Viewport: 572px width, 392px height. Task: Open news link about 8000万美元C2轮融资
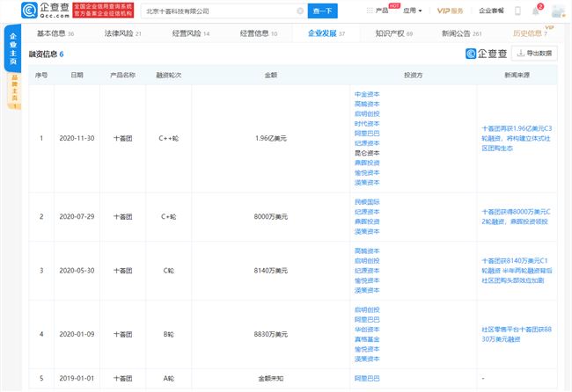coord(516,217)
